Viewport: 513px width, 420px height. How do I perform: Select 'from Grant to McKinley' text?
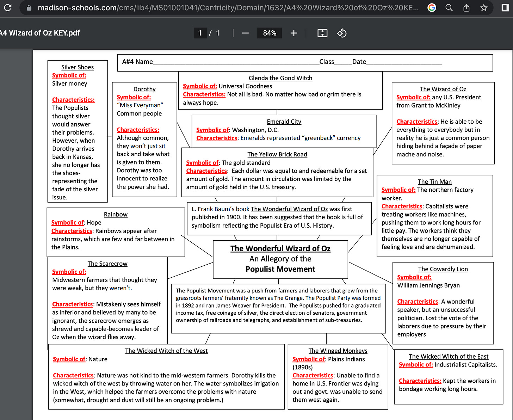(428, 105)
